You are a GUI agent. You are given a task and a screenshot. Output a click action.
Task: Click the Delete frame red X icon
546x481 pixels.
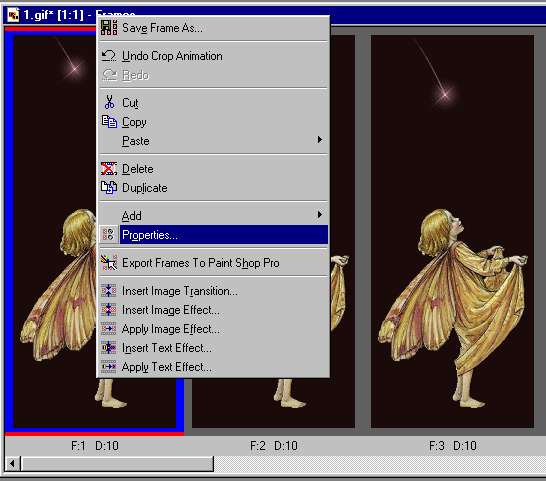pyautogui.click(x=109, y=169)
